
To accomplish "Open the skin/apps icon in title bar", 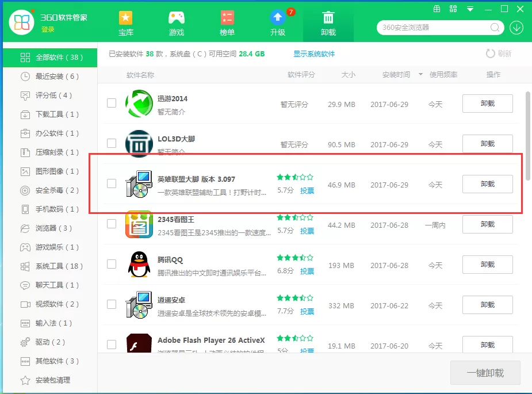I will tap(453, 9).
